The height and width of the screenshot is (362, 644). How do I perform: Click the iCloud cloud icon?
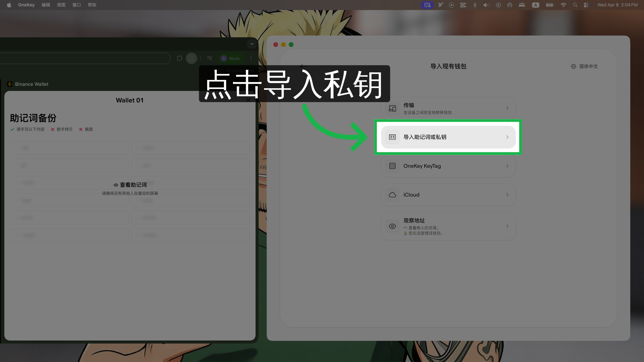(x=392, y=195)
